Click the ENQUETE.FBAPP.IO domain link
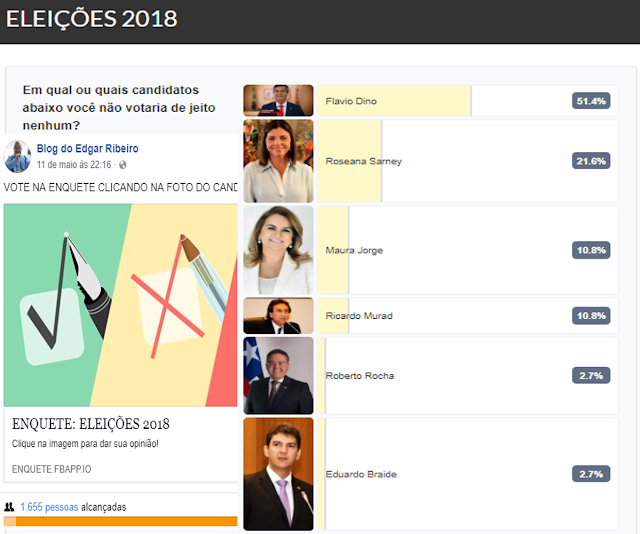Viewport: 640px width, 534px height. (51, 468)
